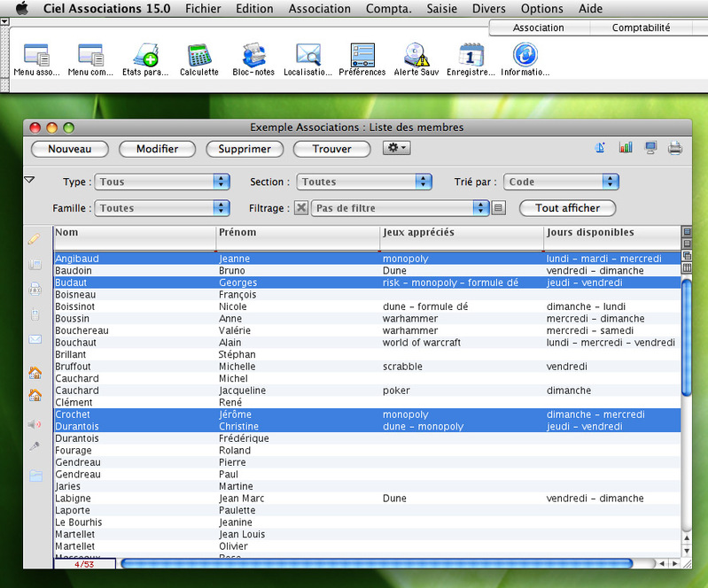The image size is (708, 588).
Task: Click the Trouver button
Action: tap(331, 149)
